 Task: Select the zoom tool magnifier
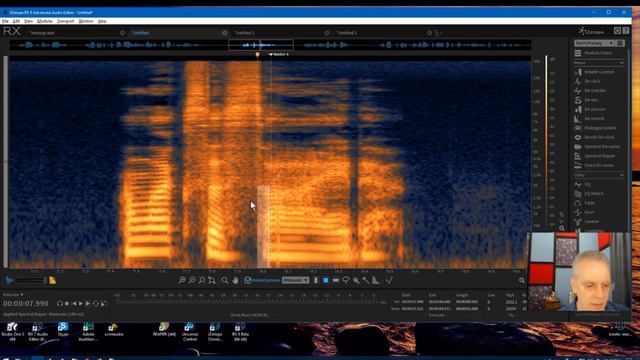click(x=225, y=280)
